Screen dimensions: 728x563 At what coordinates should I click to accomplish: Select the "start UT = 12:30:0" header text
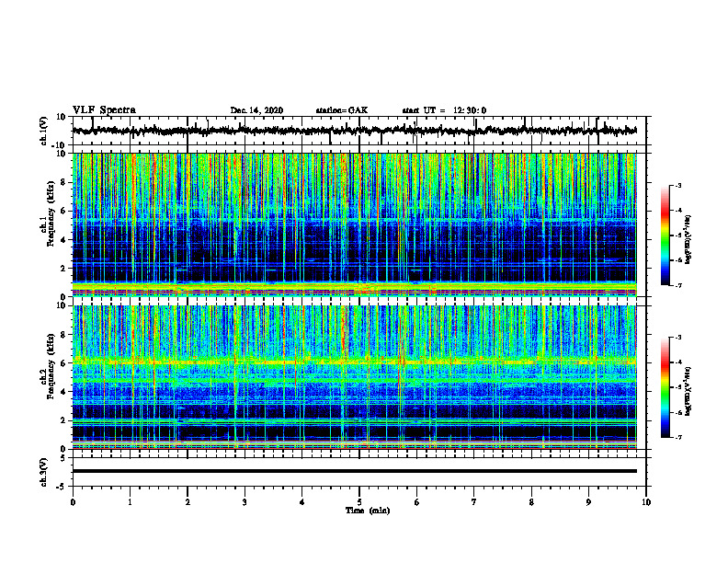coord(444,110)
